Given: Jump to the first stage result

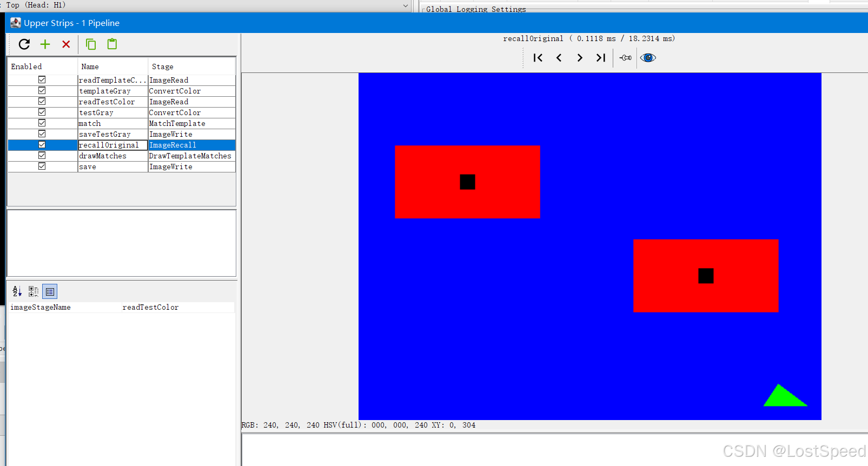Looking at the screenshot, I should [x=538, y=58].
